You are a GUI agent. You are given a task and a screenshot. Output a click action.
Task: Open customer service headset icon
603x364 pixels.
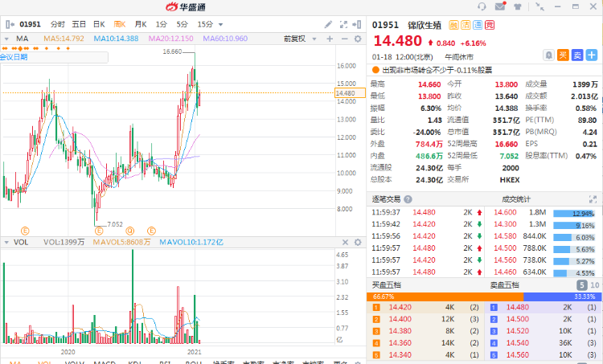click(482, 6)
